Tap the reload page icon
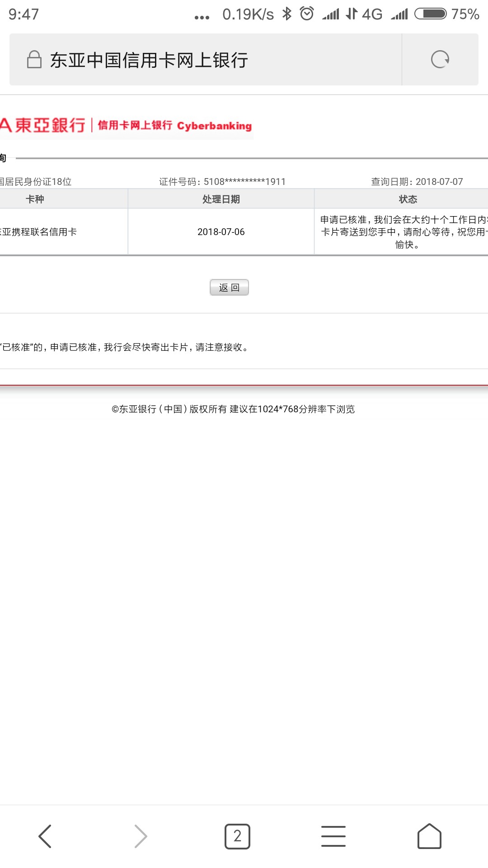Image resolution: width=488 pixels, height=868 pixels. pos(440,59)
